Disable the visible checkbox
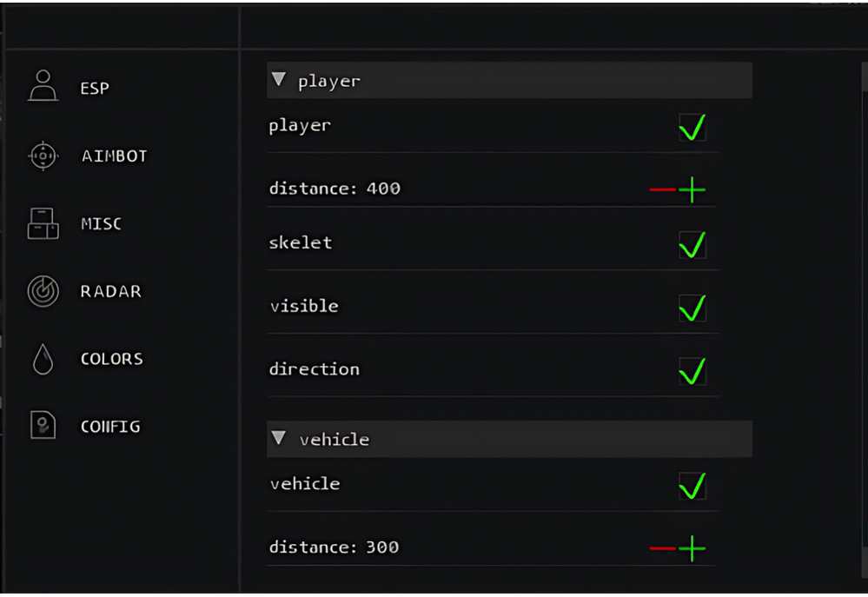Viewport: 868px width, 597px height. click(692, 308)
